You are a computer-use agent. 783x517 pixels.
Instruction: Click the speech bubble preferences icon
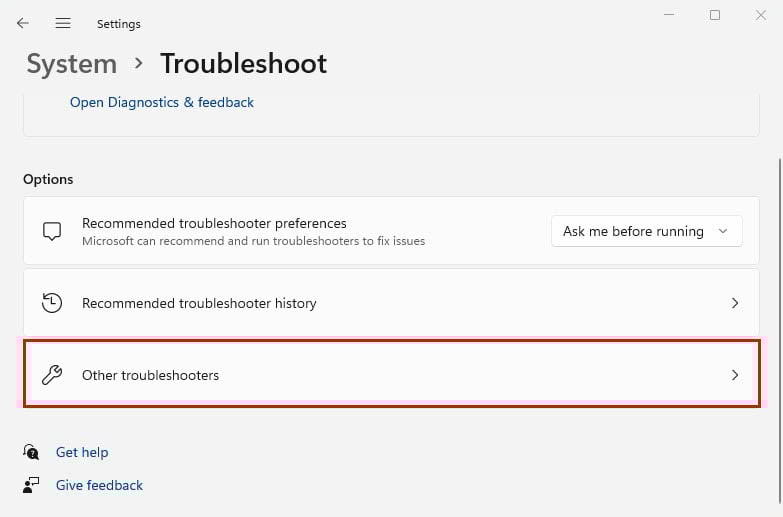[x=52, y=231]
